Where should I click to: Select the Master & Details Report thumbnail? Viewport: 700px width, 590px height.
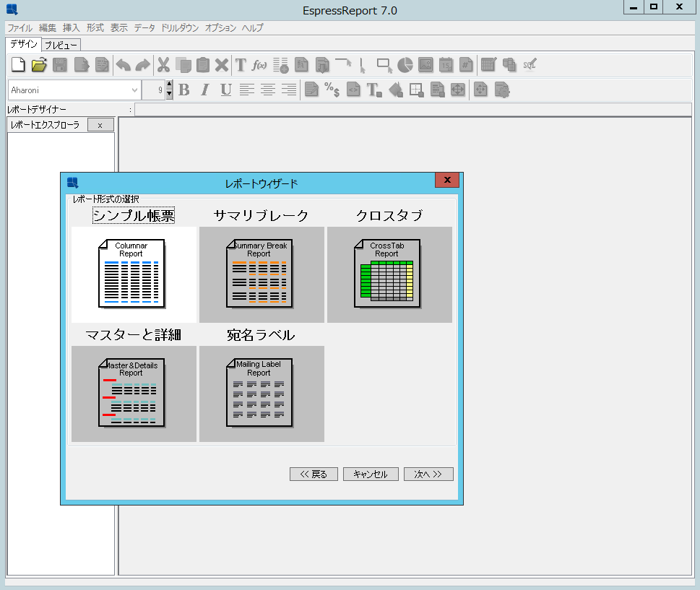134,394
